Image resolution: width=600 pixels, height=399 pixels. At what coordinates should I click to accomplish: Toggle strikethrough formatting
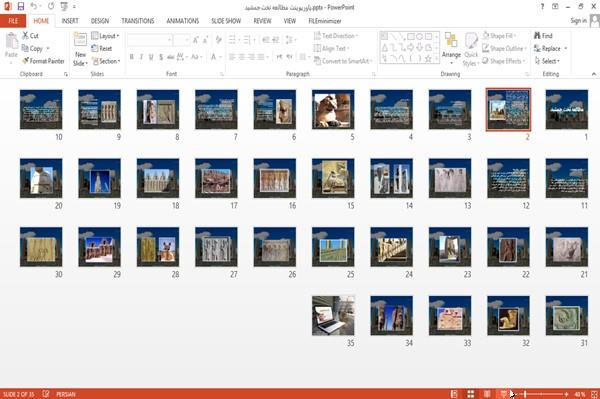click(x=171, y=57)
